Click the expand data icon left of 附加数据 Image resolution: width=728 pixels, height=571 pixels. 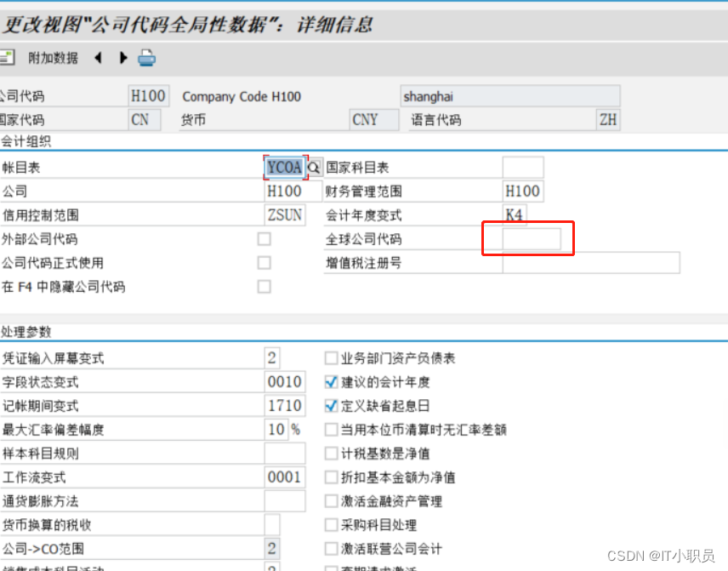point(7,58)
